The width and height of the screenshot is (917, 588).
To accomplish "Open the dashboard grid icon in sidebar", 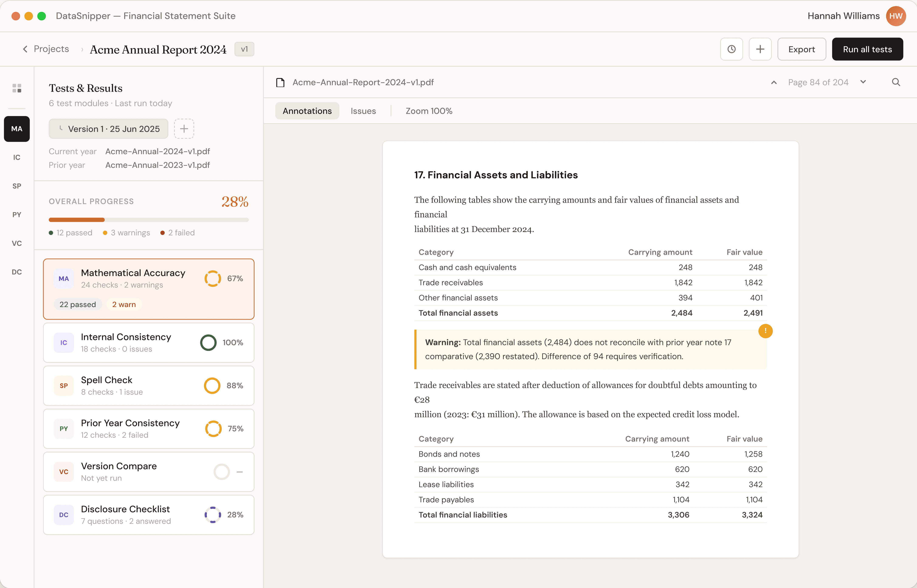I will click(17, 88).
